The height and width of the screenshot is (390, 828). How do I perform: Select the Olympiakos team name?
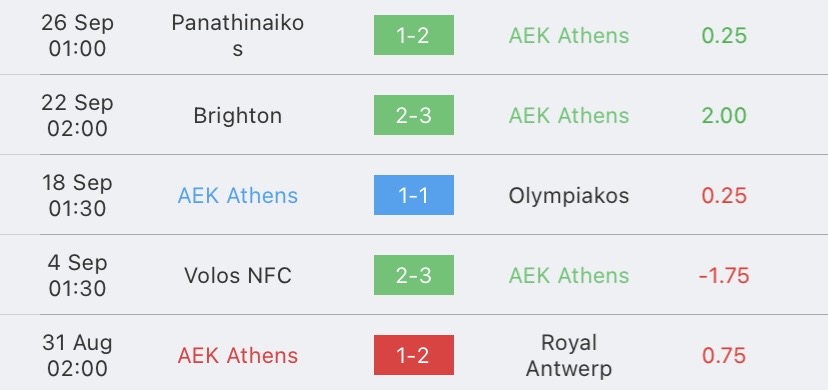(569, 196)
